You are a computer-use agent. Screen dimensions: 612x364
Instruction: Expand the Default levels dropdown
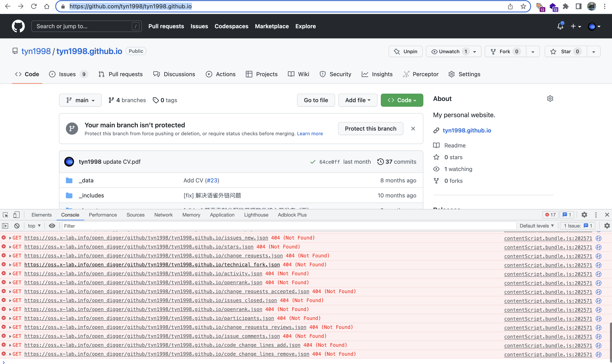(x=537, y=226)
